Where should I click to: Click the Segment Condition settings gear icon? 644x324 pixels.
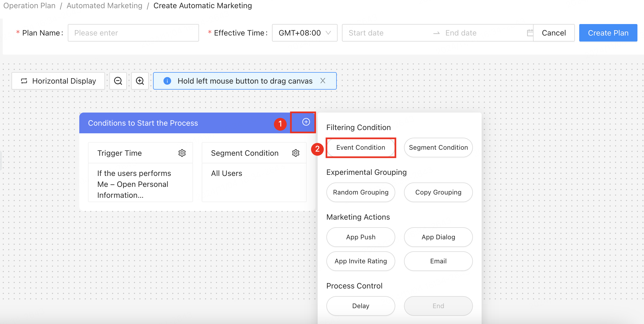coord(295,153)
